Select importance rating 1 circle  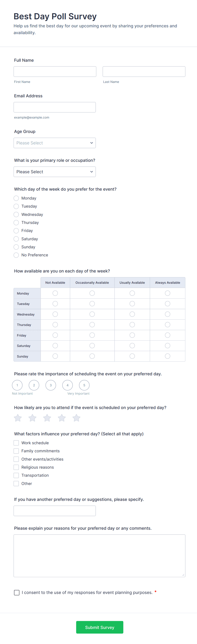pos(17,385)
